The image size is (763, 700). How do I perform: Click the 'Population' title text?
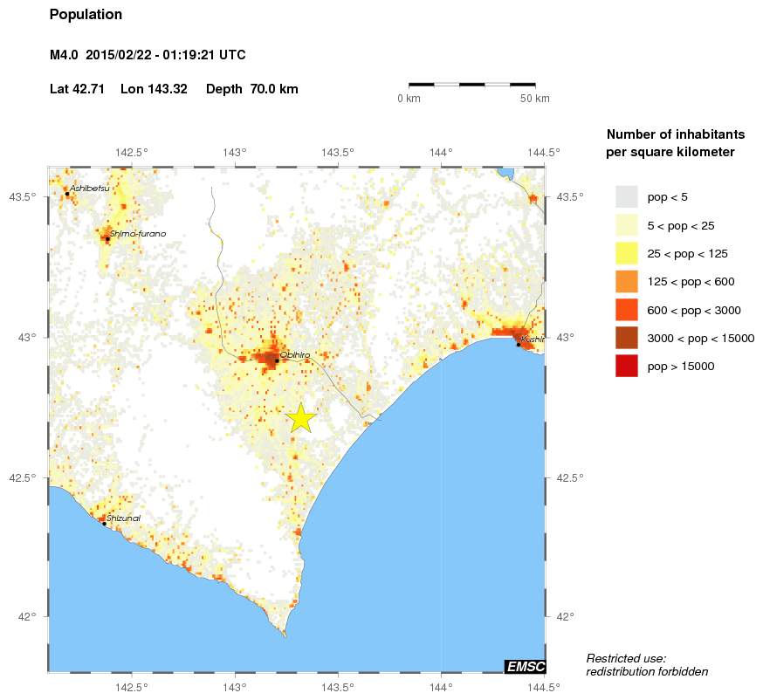tap(86, 15)
